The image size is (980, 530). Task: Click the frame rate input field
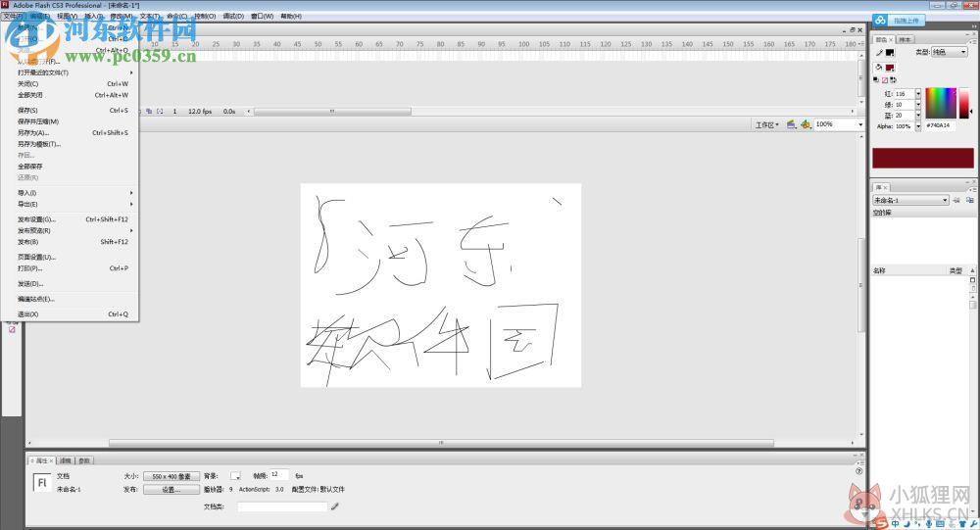pos(278,475)
